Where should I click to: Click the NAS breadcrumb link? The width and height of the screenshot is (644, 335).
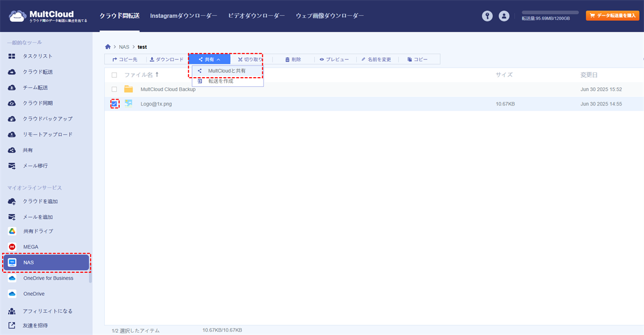[124, 47]
